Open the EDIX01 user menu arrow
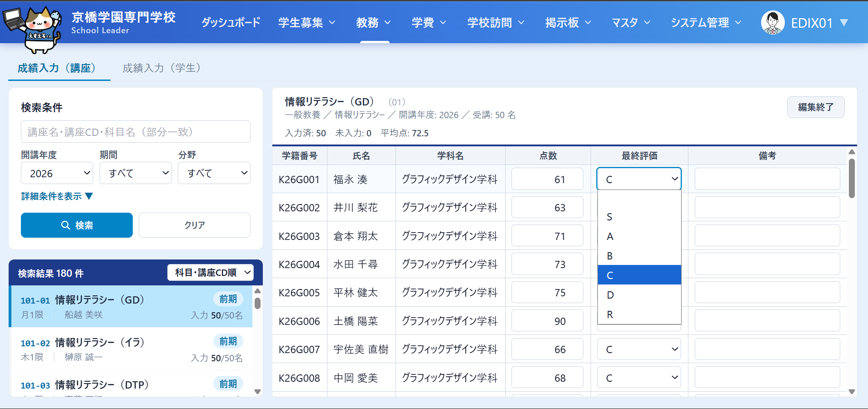Screen dimensions: 868x409 coord(844,23)
